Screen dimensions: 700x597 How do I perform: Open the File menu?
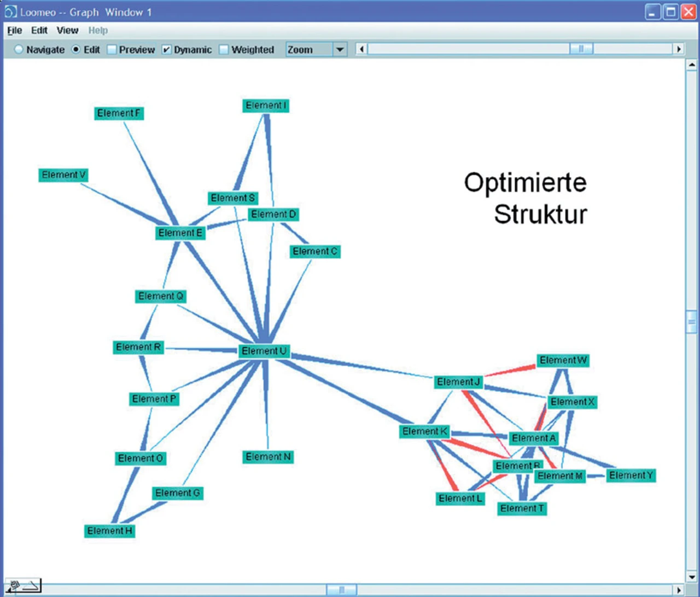15,31
